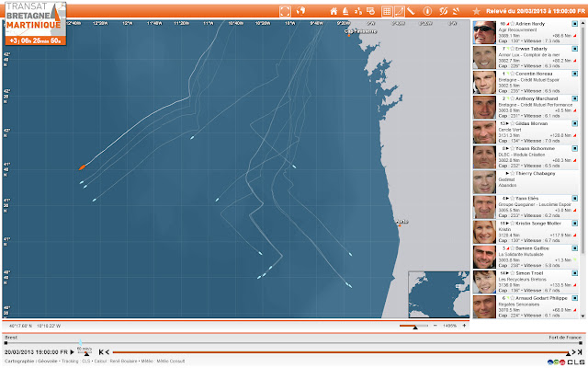Click skipper name Simon Troël

(x=529, y=273)
